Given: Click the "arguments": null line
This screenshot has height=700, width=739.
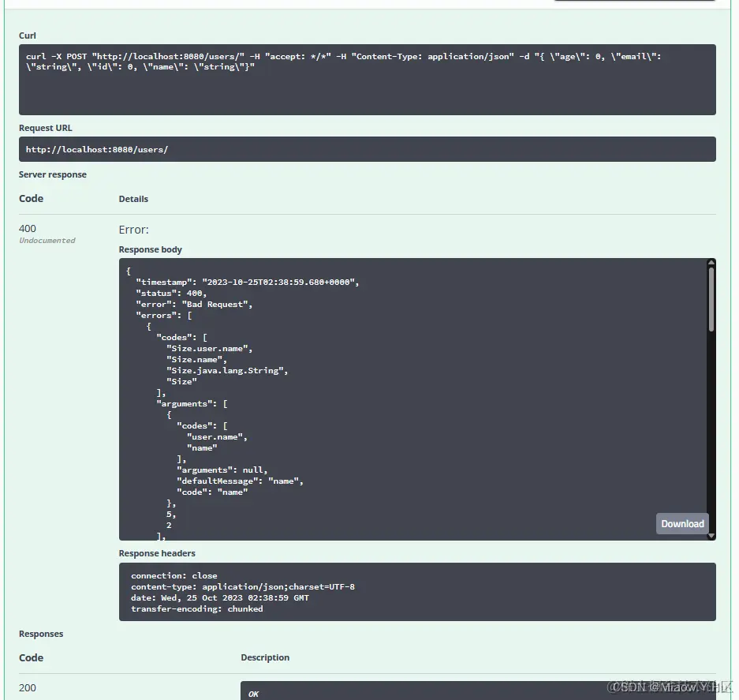Looking at the screenshot, I should click(222, 470).
